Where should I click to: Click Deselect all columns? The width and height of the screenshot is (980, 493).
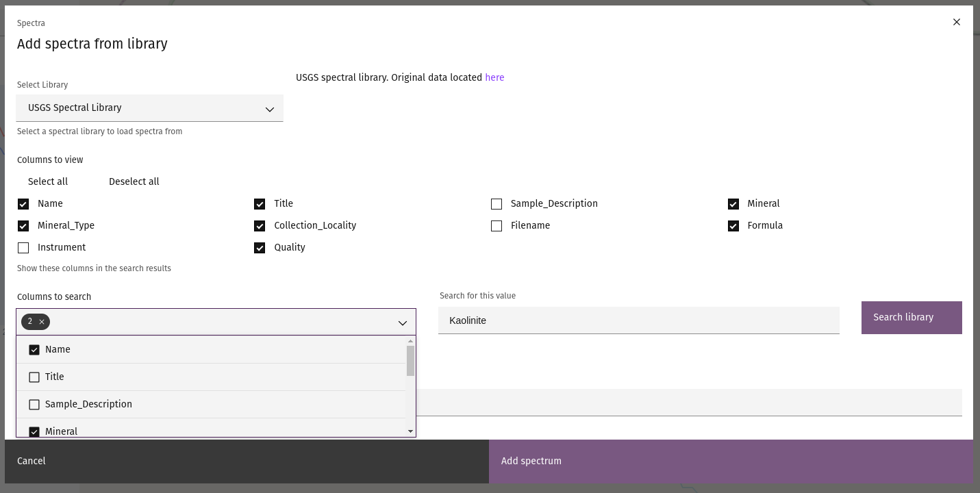pos(134,181)
